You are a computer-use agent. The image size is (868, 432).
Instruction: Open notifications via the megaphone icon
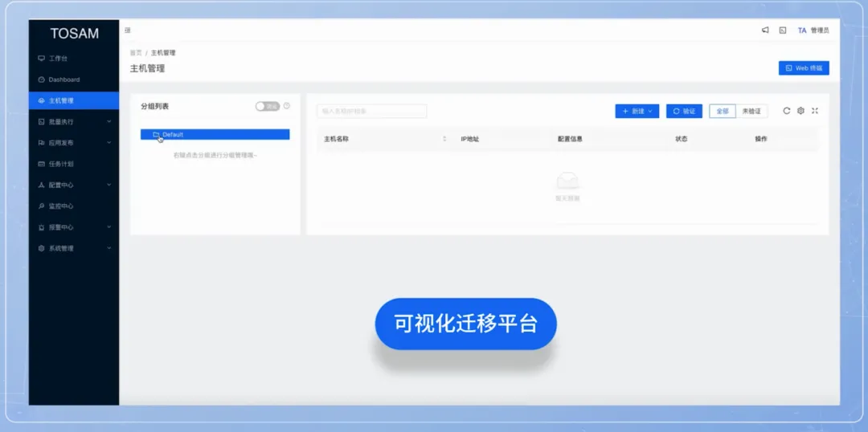[x=765, y=31]
